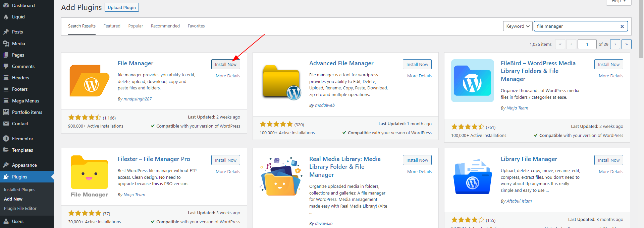Click the Media icon in sidebar
The image size is (644, 228).
click(6, 44)
